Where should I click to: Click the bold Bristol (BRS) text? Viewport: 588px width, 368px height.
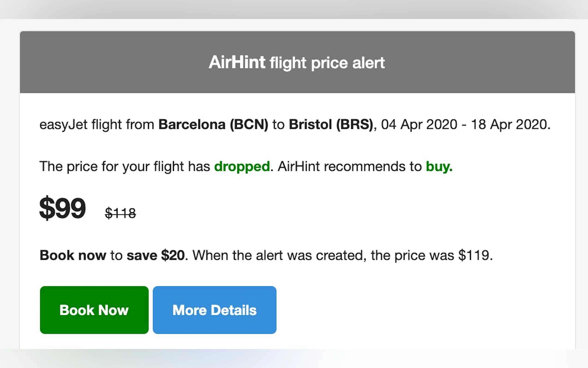(x=331, y=124)
